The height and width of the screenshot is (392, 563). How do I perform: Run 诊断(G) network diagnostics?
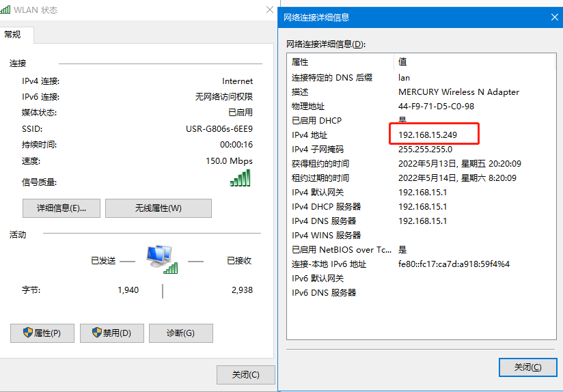[180, 333]
